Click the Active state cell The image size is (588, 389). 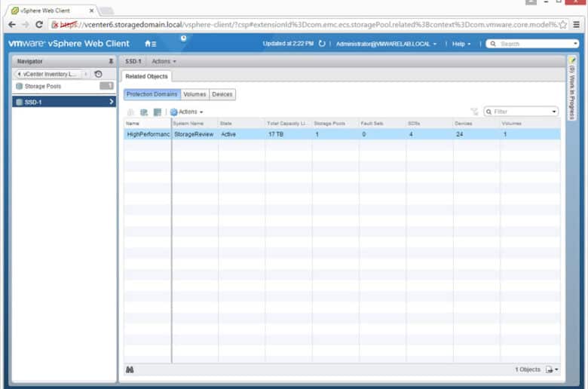(241, 134)
